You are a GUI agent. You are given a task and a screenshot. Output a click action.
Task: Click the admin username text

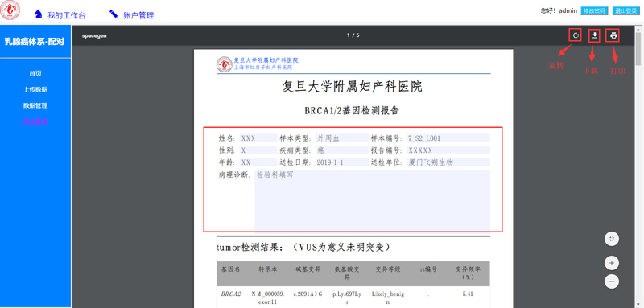pyautogui.click(x=568, y=10)
